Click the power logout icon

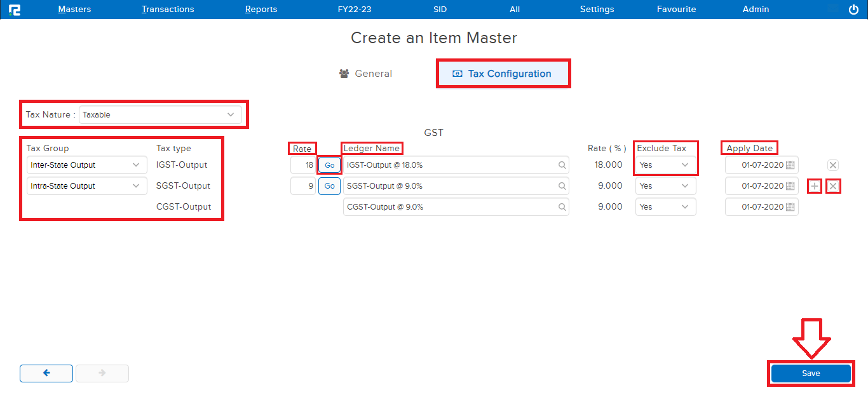tap(853, 10)
